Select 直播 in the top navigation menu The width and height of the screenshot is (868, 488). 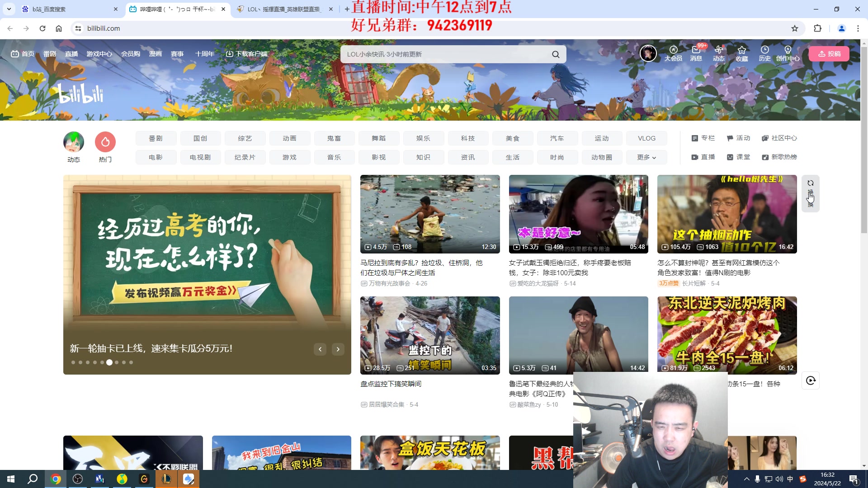click(x=71, y=54)
